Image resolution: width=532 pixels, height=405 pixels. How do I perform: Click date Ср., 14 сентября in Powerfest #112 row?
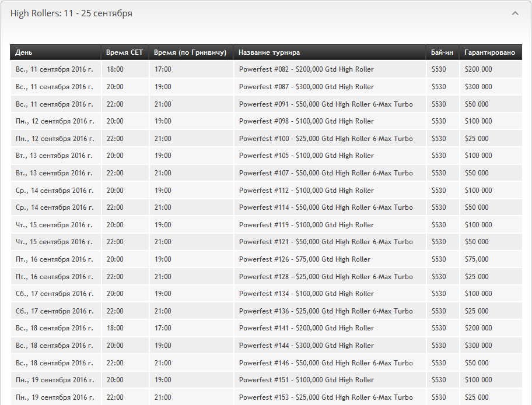(55, 191)
